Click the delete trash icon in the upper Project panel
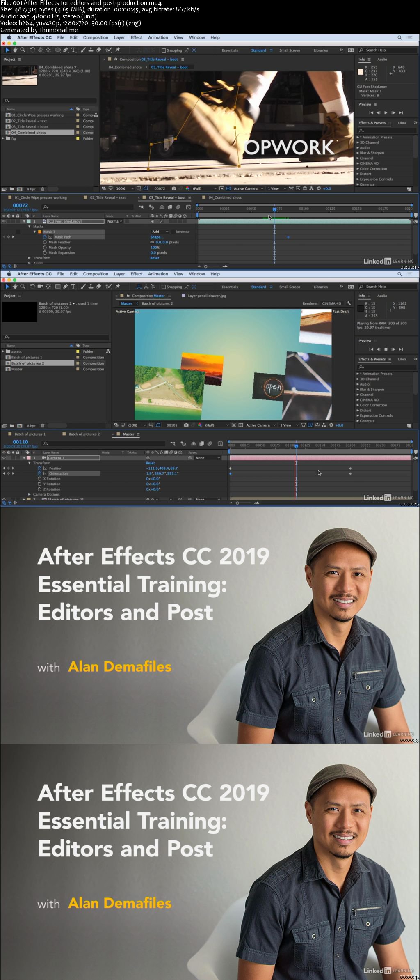Viewport: 420px width, 980px height. 43,189
